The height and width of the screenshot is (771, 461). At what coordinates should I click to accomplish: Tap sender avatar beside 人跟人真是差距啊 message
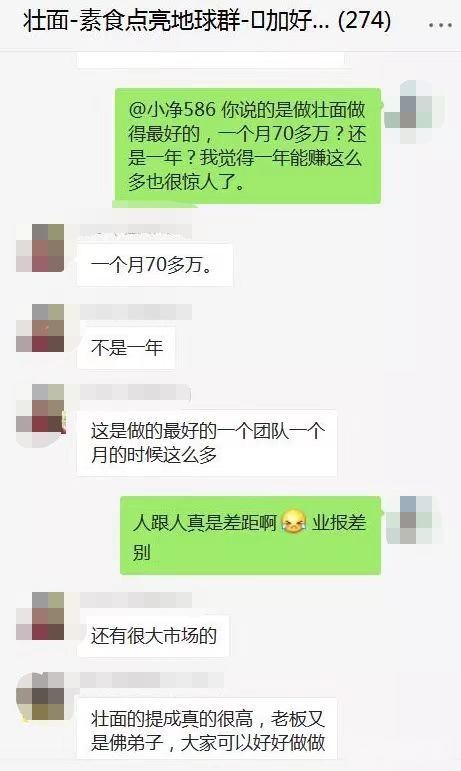pyautogui.click(x=415, y=520)
